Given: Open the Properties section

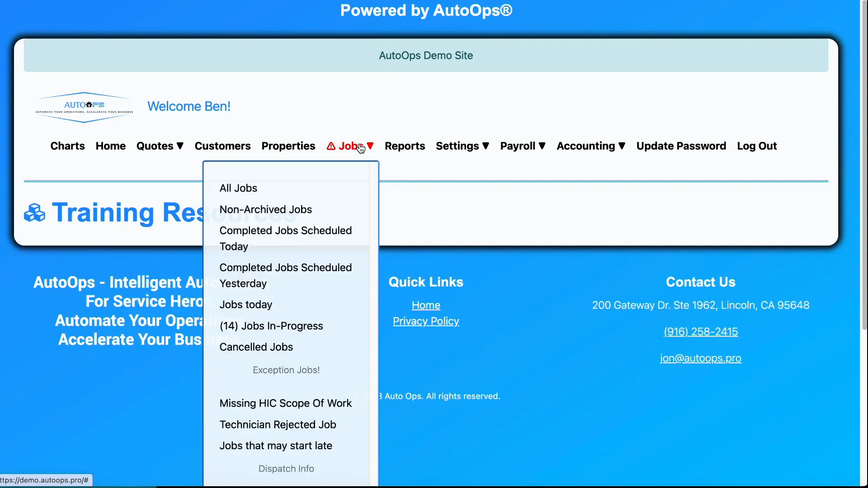Looking at the screenshot, I should pyautogui.click(x=288, y=145).
